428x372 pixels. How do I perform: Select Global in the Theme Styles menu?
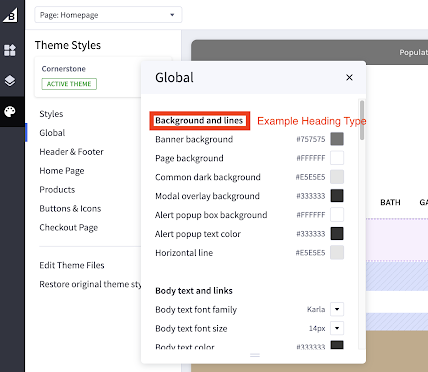pyautogui.click(x=52, y=133)
